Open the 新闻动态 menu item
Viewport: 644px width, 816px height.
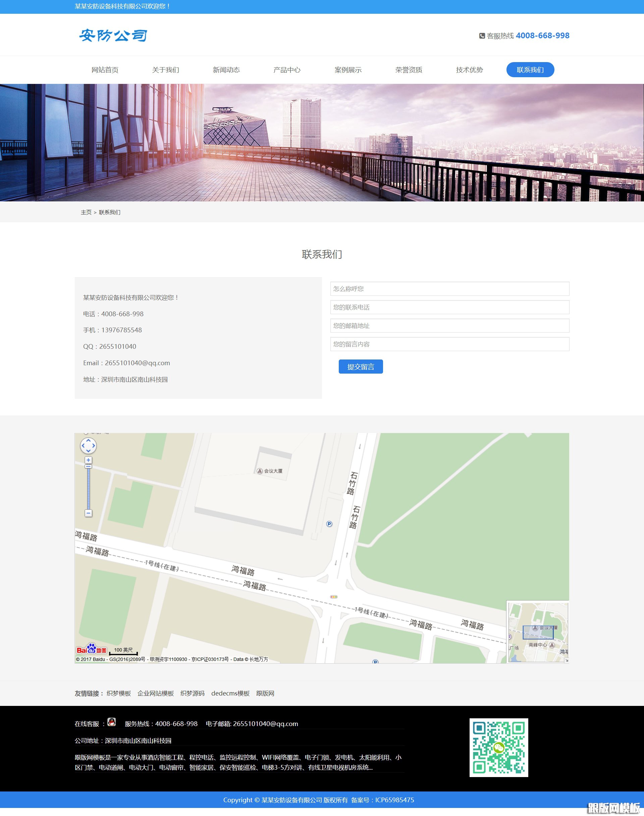226,70
